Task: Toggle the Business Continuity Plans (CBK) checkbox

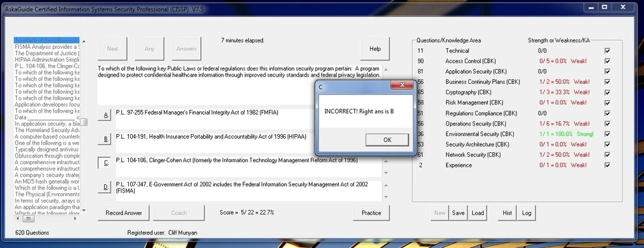Action: click(607, 82)
